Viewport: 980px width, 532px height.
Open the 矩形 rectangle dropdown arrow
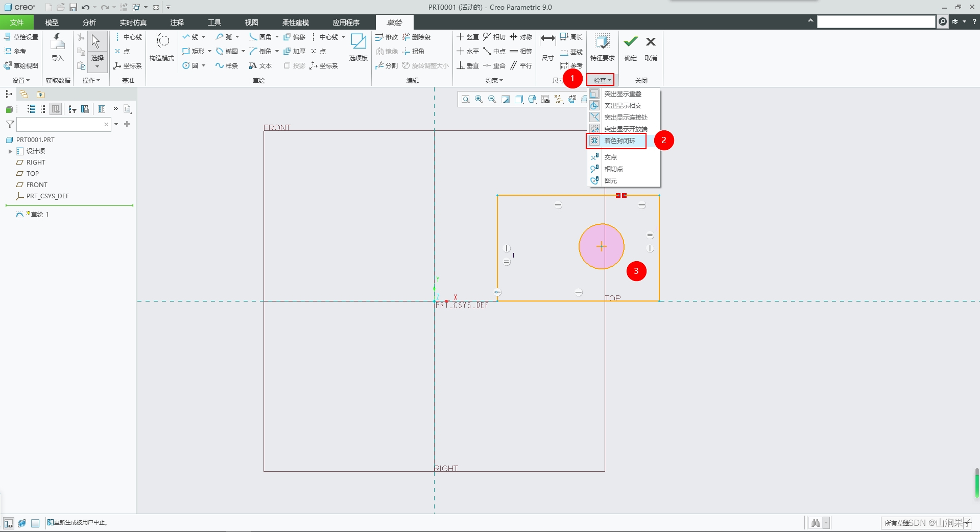[209, 52]
